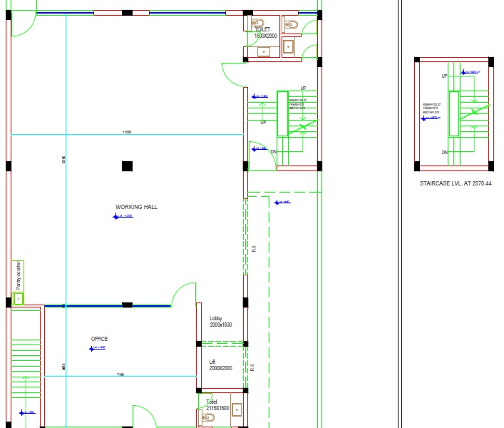504x428 pixels.
Task: Select the stair well rectangle of main staircase
Action: tap(282, 114)
